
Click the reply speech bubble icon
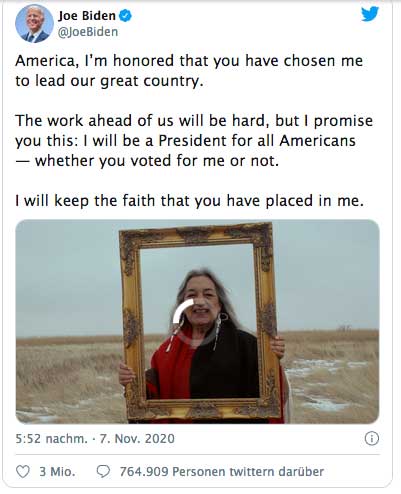click(103, 472)
